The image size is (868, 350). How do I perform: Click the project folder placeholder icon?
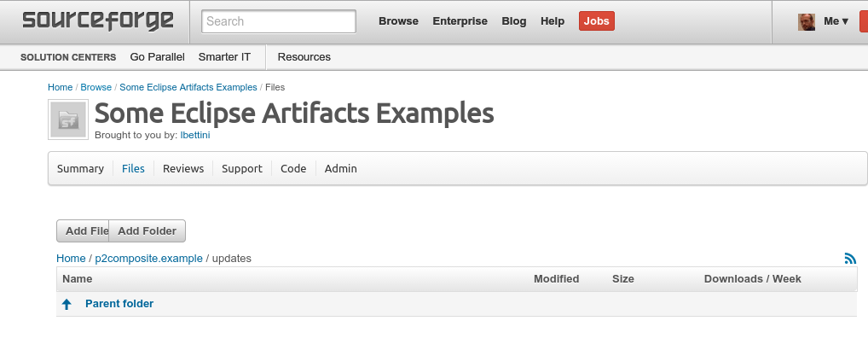[x=68, y=120]
